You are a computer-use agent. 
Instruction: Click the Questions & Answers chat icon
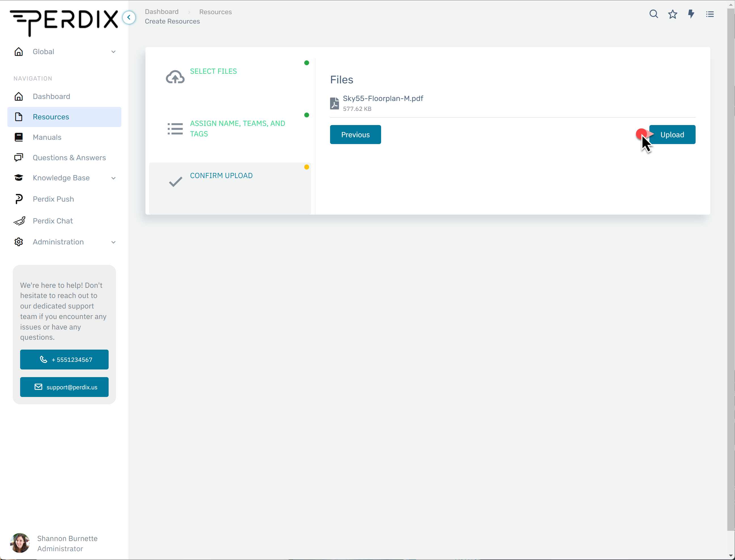19,157
